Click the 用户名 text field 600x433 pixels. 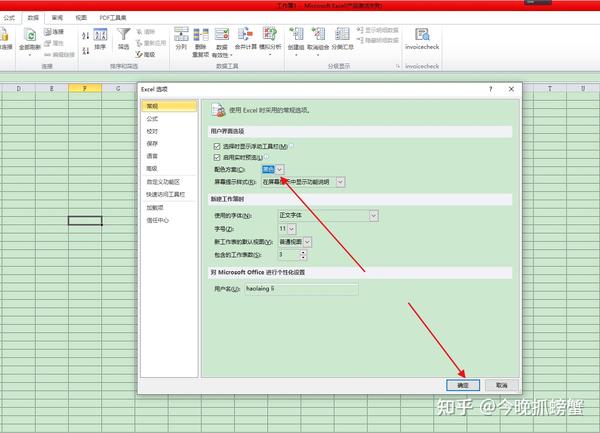[301, 289]
